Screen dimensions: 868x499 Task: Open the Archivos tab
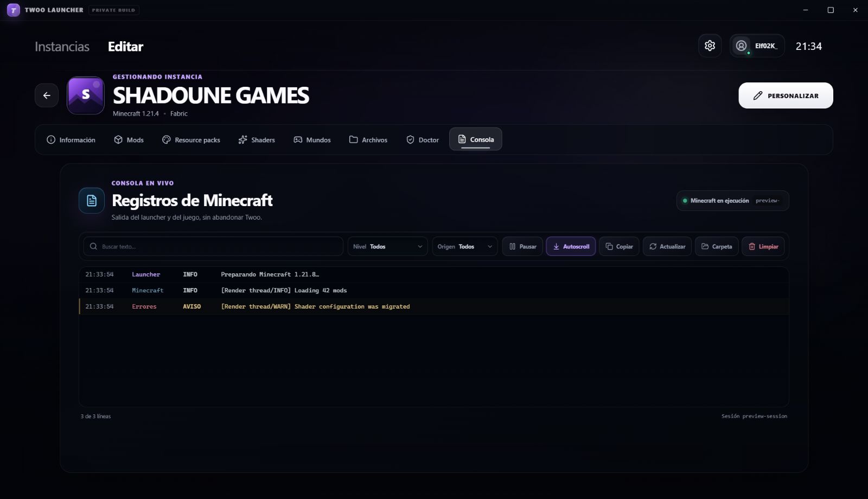pos(368,140)
